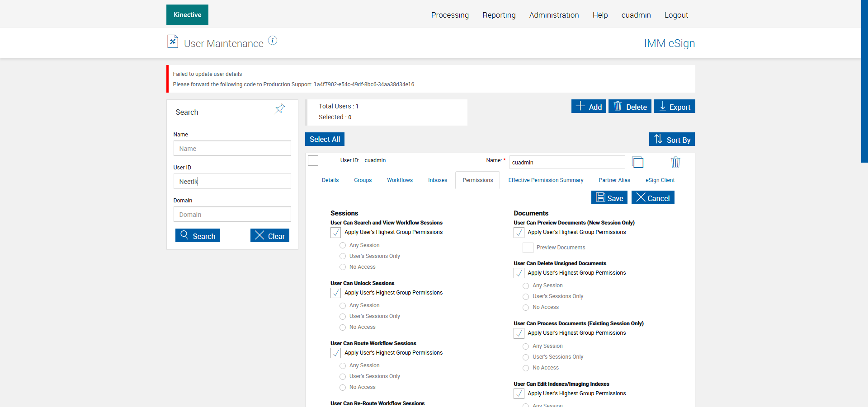Open the Administration menu

coord(554,15)
